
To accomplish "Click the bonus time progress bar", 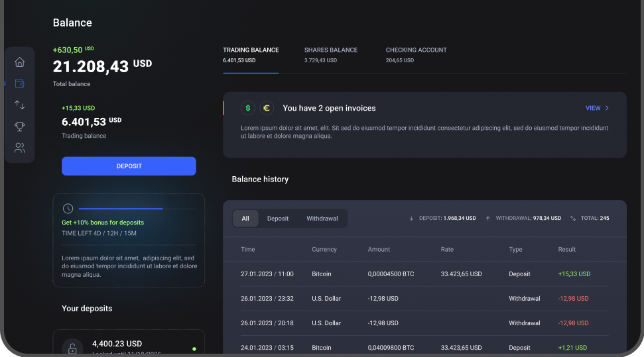I will (137, 209).
